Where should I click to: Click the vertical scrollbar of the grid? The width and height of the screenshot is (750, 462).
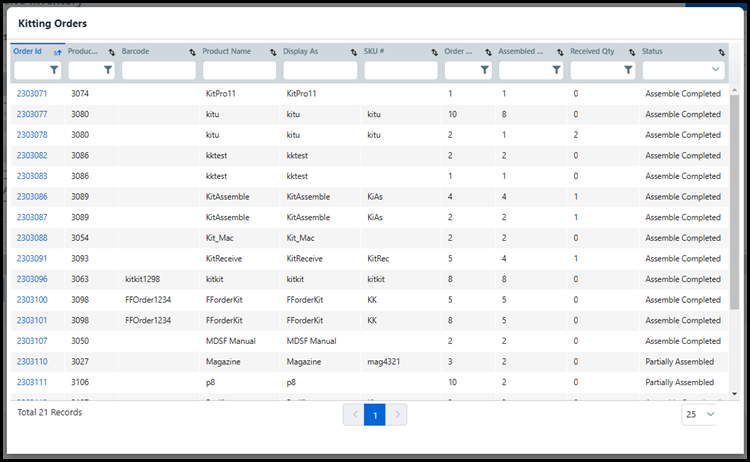tap(735, 200)
